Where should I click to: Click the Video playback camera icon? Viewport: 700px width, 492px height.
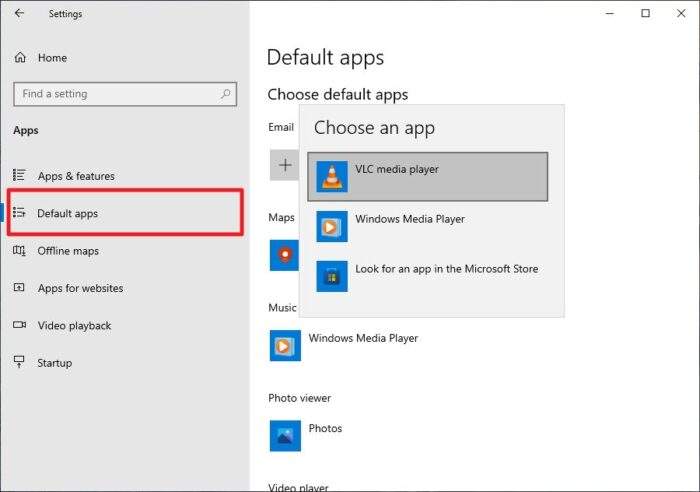click(x=19, y=325)
